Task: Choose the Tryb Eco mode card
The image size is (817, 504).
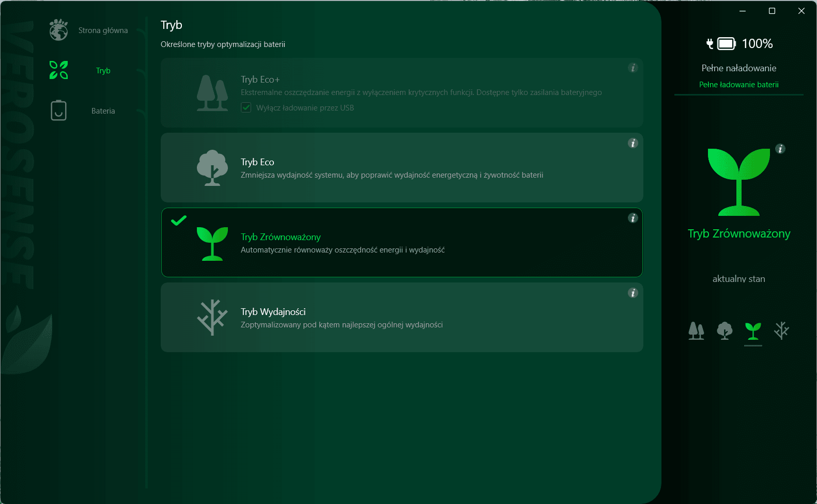Action: (x=402, y=167)
